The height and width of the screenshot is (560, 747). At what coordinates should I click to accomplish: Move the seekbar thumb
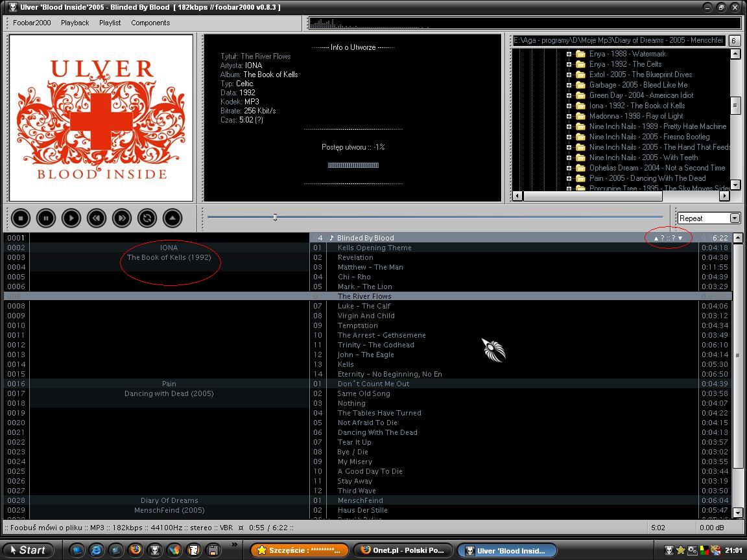pos(275,217)
